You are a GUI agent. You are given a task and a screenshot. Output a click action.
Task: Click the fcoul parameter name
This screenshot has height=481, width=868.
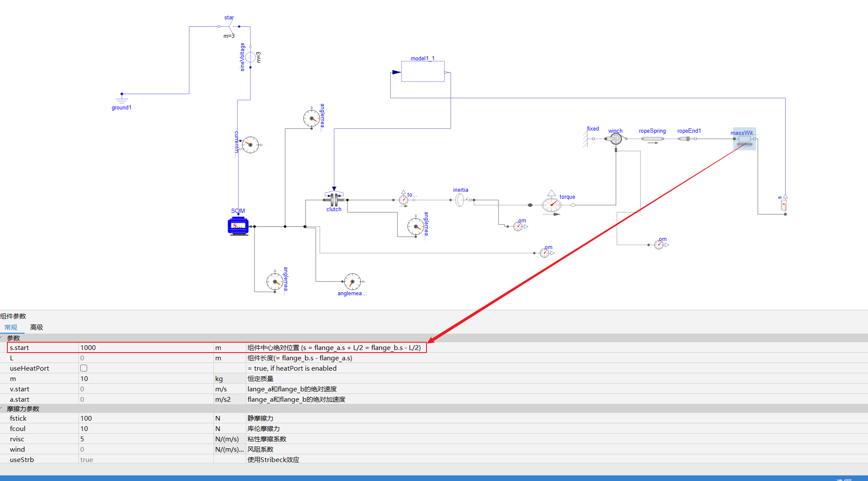tap(18, 428)
